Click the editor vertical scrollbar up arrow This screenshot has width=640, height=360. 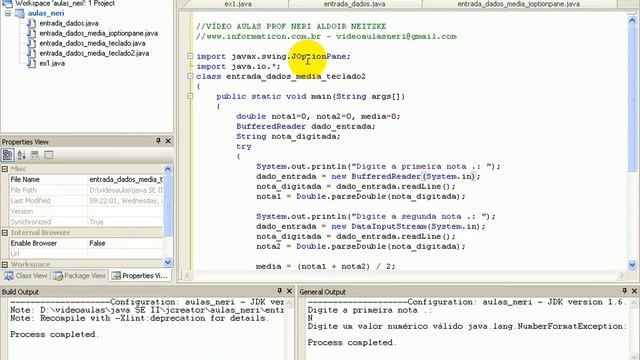[632, 19]
